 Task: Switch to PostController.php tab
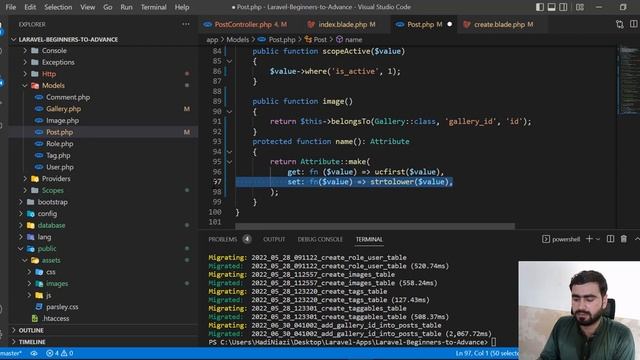[250, 24]
